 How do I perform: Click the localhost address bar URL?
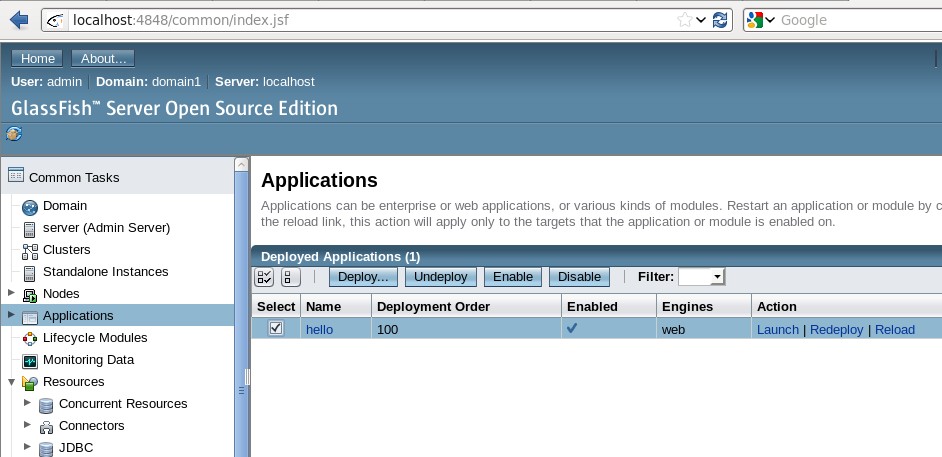tap(180, 20)
